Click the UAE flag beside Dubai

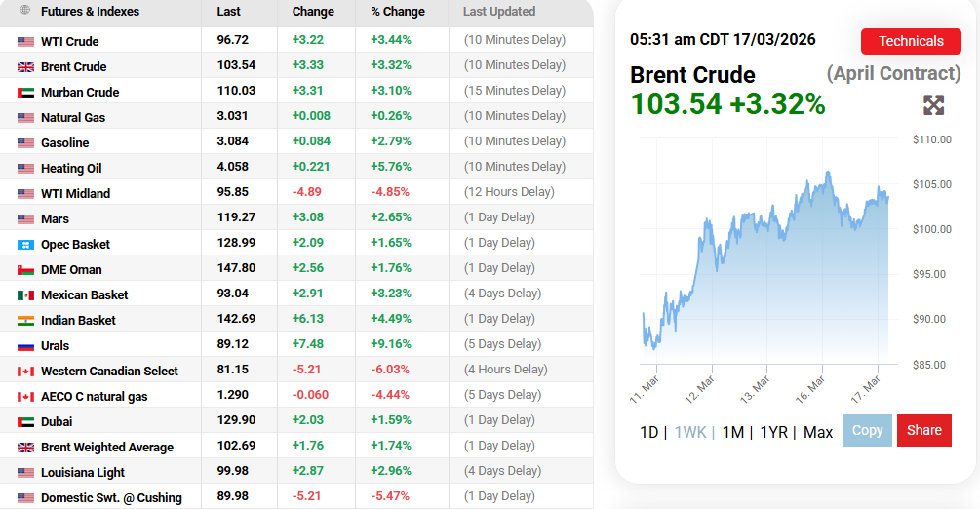(x=25, y=422)
